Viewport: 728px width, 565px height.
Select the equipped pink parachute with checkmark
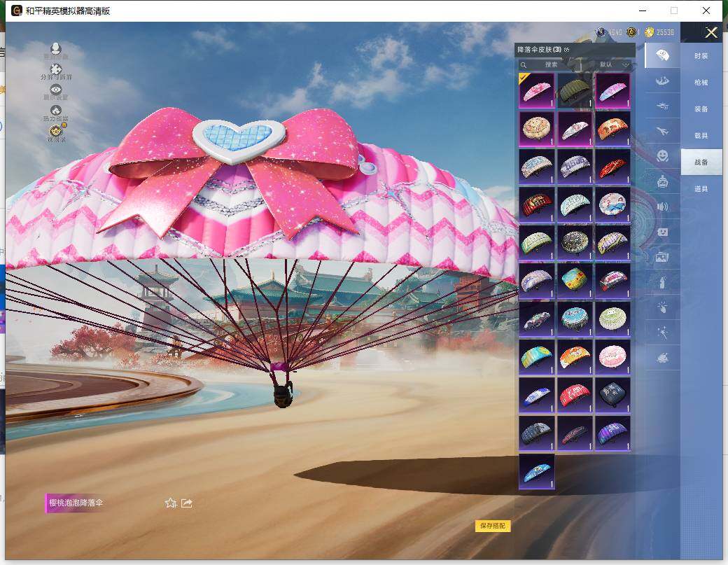[536, 90]
